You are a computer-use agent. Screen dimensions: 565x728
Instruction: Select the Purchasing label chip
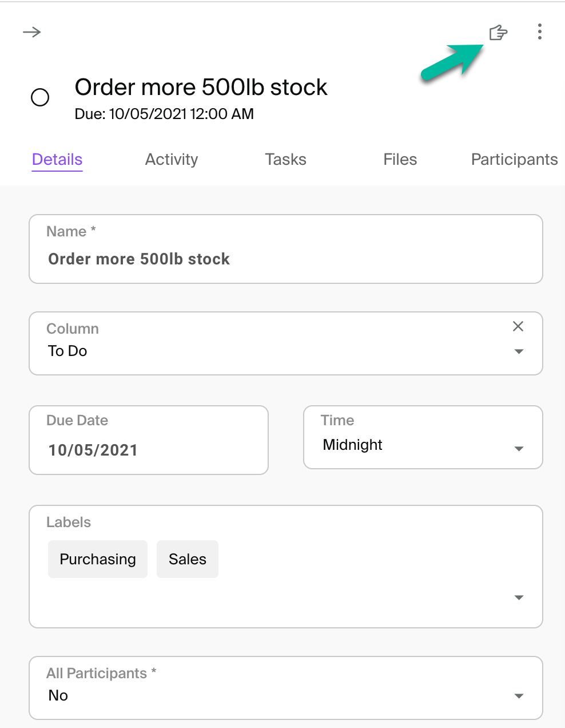tap(98, 559)
